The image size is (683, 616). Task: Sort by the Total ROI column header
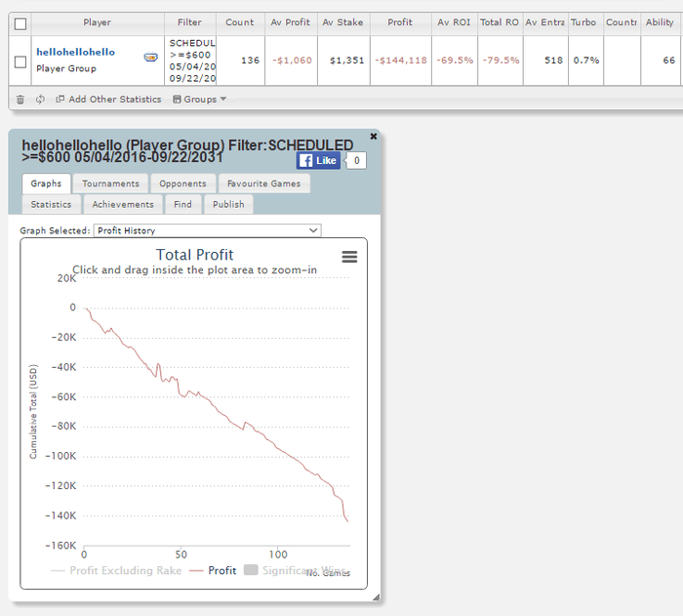tap(500, 22)
